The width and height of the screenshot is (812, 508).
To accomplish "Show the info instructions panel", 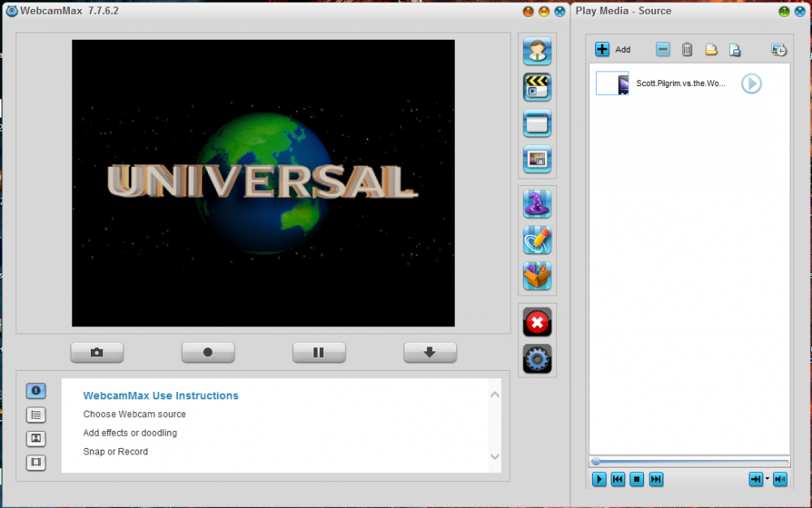I will click(36, 390).
